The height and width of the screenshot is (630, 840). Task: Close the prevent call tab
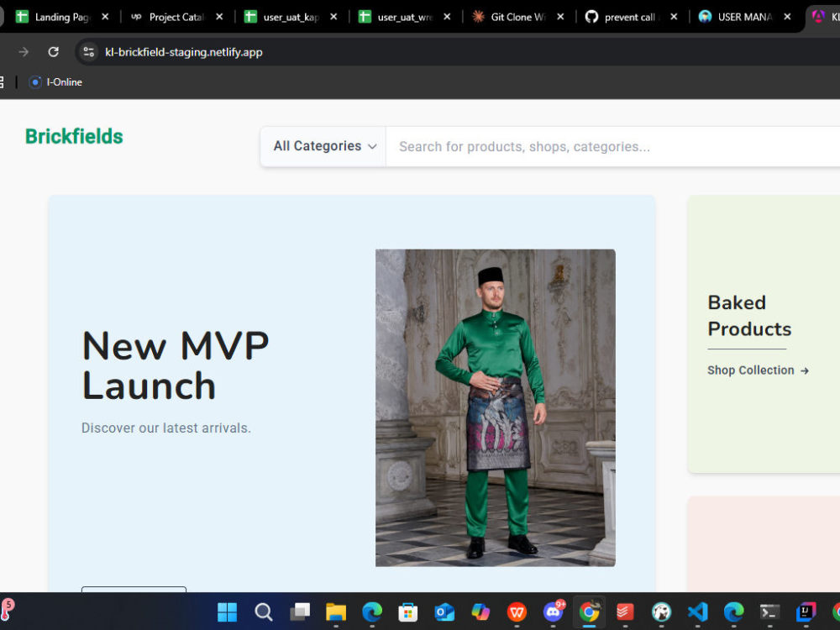coord(674,17)
